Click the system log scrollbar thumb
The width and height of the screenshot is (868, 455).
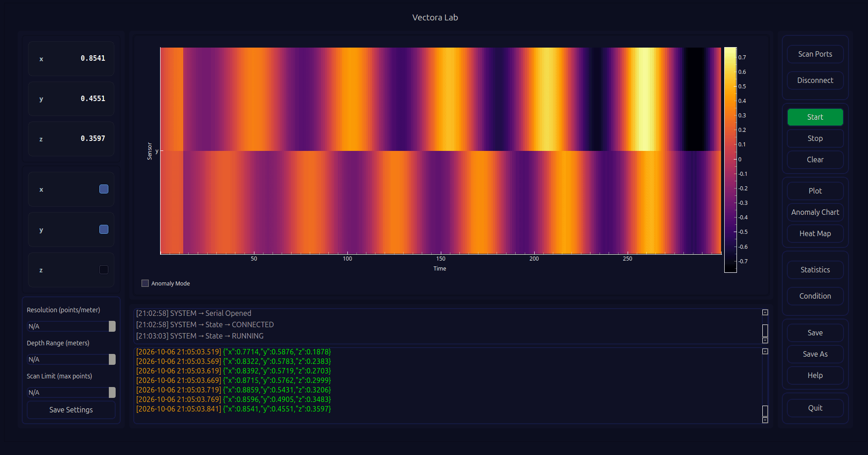tap(765, 331)
